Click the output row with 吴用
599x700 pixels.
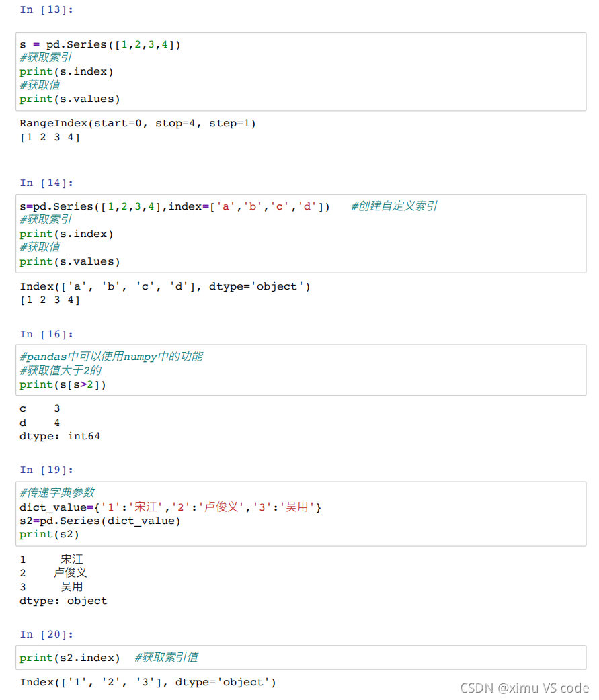point(51,587)
